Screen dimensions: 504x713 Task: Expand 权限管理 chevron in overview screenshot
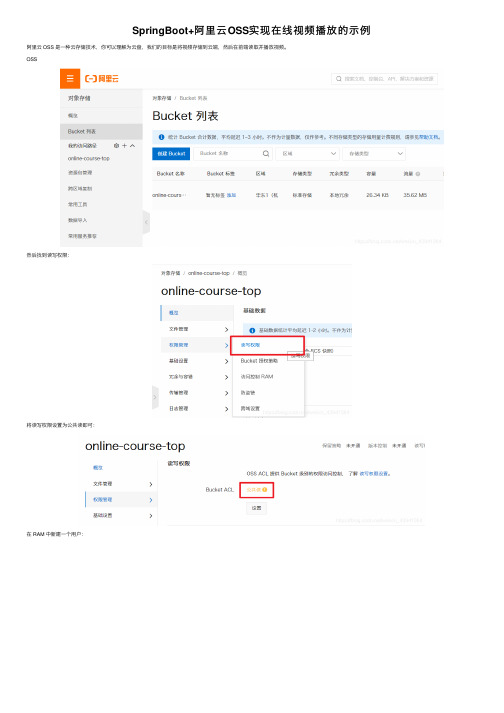coord(227,345)
